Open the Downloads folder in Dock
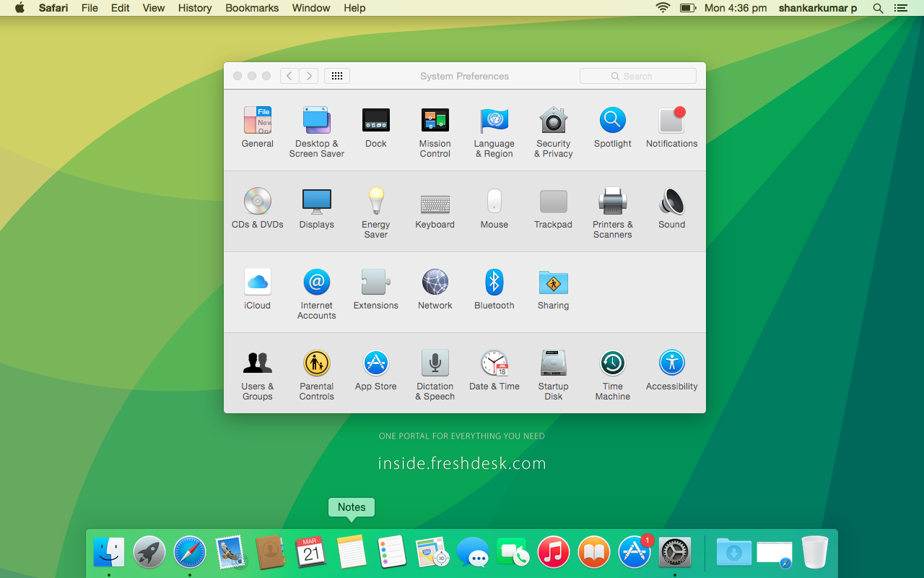The width and height of the screenshot is (924, 578). click(x=734, y=553)
